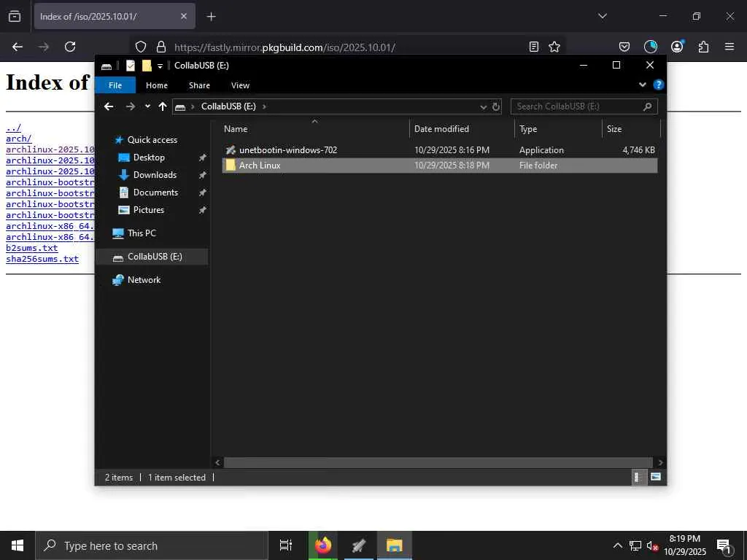Open Customize Quick Access Toolbar dropdown
The image size is (747, 560).
coord(160,66)
